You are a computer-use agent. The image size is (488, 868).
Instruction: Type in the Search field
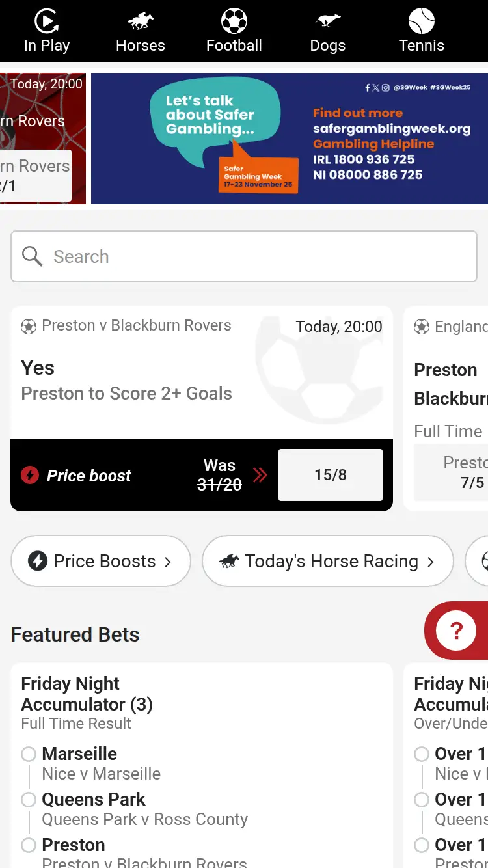coord(260,256)
